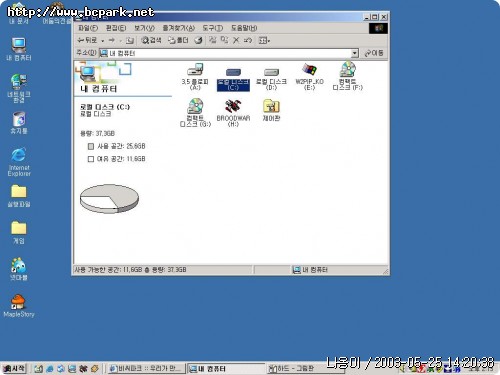Open the 편집(E) menu
Viewport: 500px width, 375px height.
point(116,28)
